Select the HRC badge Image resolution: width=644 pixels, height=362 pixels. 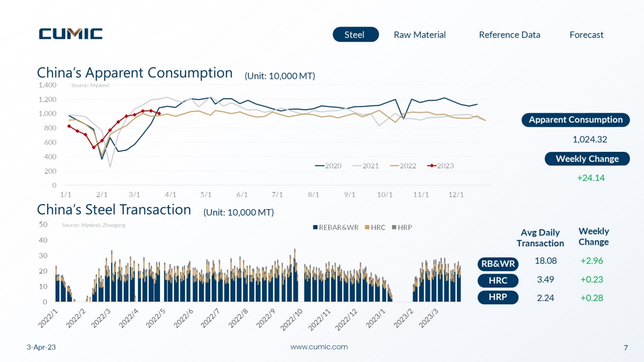[x=498, y=281]
